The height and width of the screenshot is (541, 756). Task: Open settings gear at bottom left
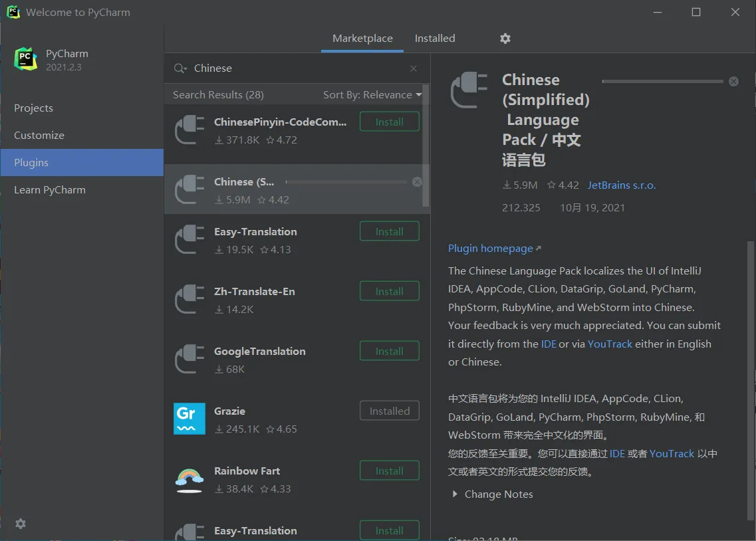21,524
